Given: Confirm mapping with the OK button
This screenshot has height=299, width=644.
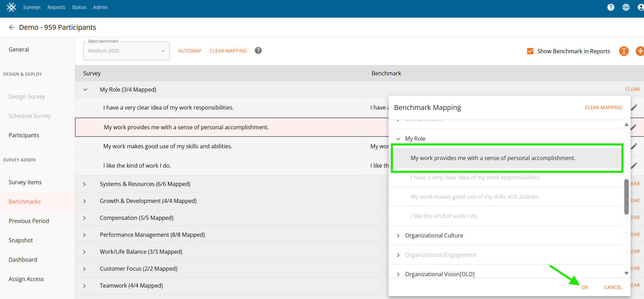Looking at the screenshot, I should point(585,287).
